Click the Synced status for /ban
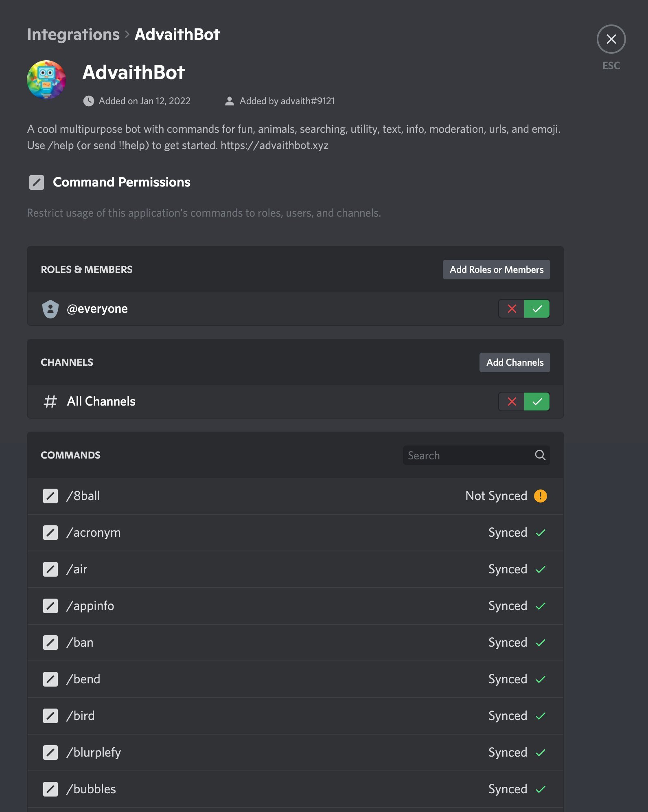Viewport: 648px width, 812px height. click(508, 643)
